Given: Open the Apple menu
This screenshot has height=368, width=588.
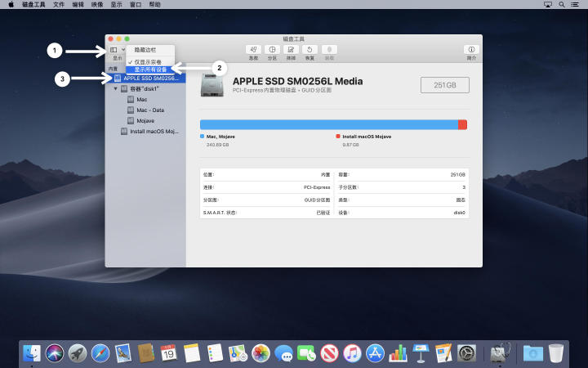Looking at the screenshot, I should [11, 5].
